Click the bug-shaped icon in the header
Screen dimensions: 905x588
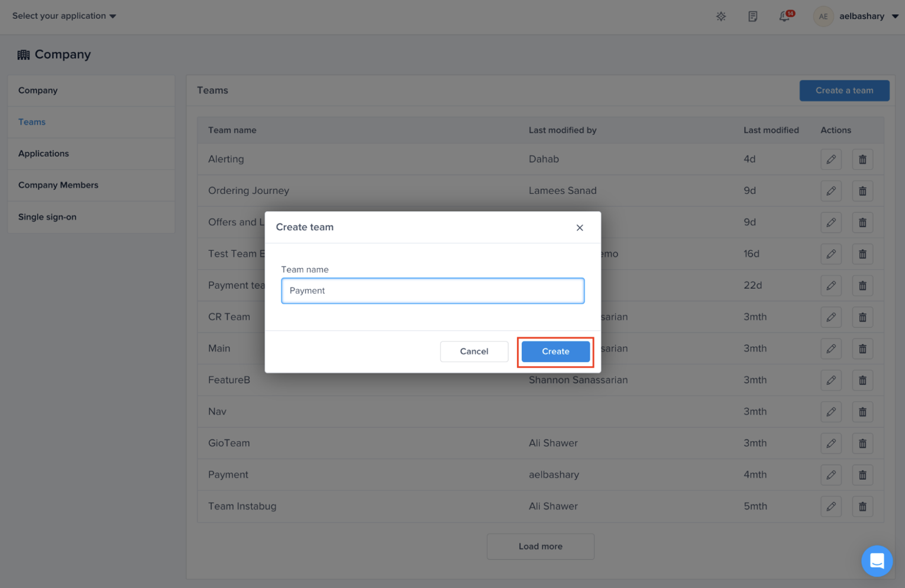(721, 17)
